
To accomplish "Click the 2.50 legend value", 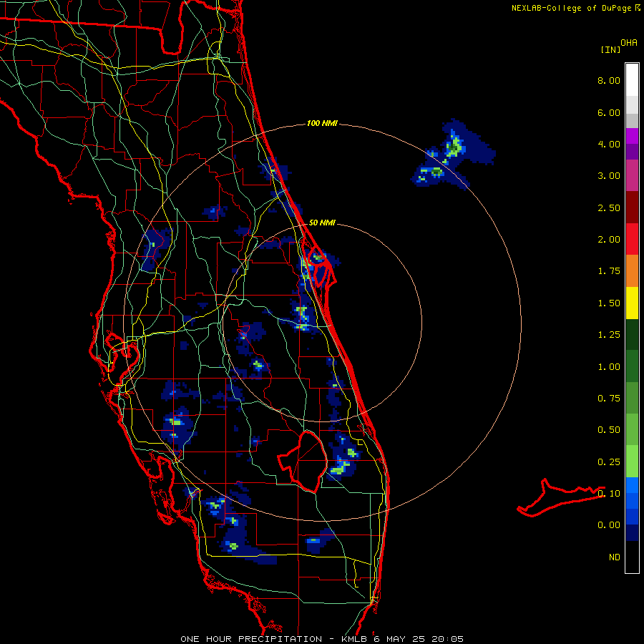I will coord(609,208).
